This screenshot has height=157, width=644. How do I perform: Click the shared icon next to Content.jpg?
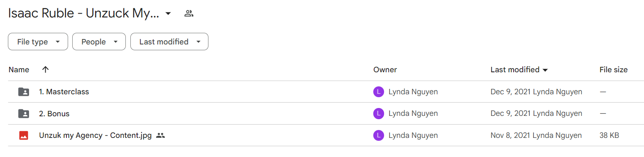click(x=161, y=135)
